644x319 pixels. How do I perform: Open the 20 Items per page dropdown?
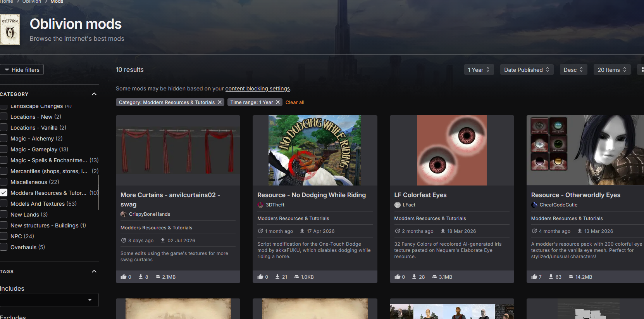612,70
